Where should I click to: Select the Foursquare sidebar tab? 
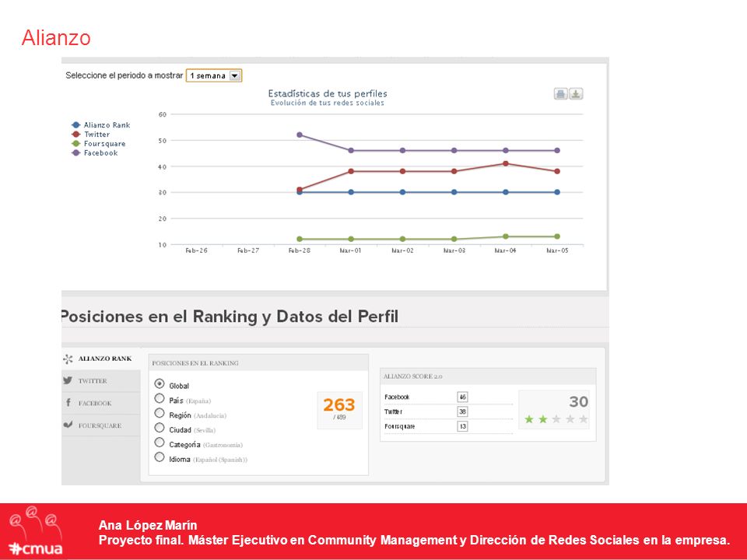tap(101, 425)
